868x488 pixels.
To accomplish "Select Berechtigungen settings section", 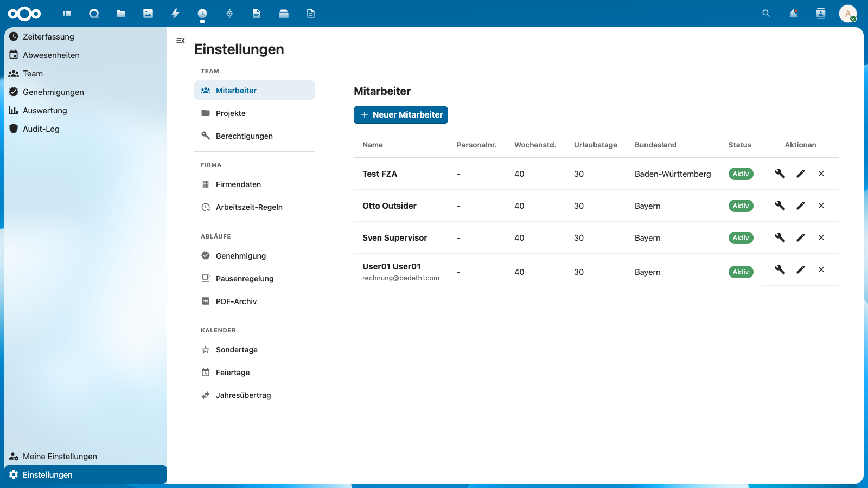I will 254,136.
